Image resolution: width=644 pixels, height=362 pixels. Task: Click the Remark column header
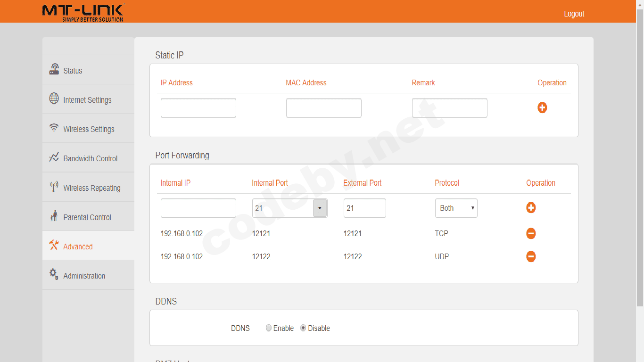coord(423,82)
